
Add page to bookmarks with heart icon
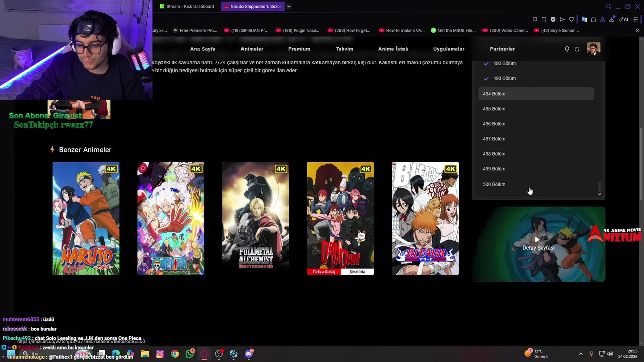(x=571, y=19)
